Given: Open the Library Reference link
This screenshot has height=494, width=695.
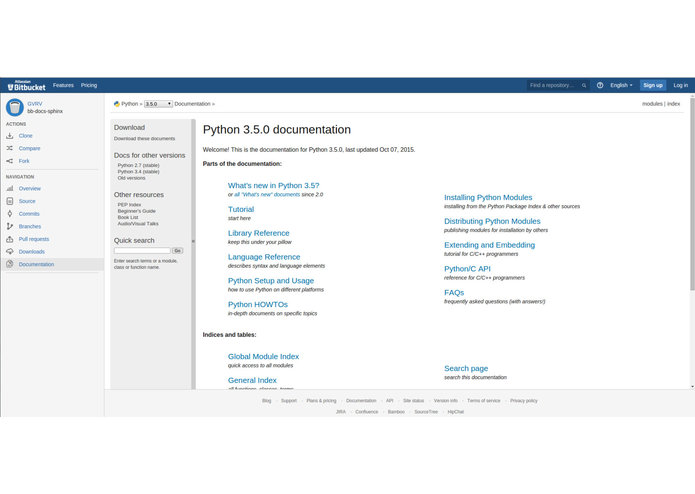Looking at the screenshot, I should pos(258,233).
